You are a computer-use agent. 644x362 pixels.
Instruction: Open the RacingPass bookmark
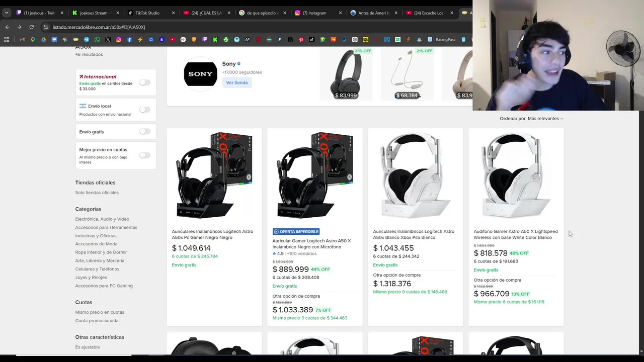441,39
